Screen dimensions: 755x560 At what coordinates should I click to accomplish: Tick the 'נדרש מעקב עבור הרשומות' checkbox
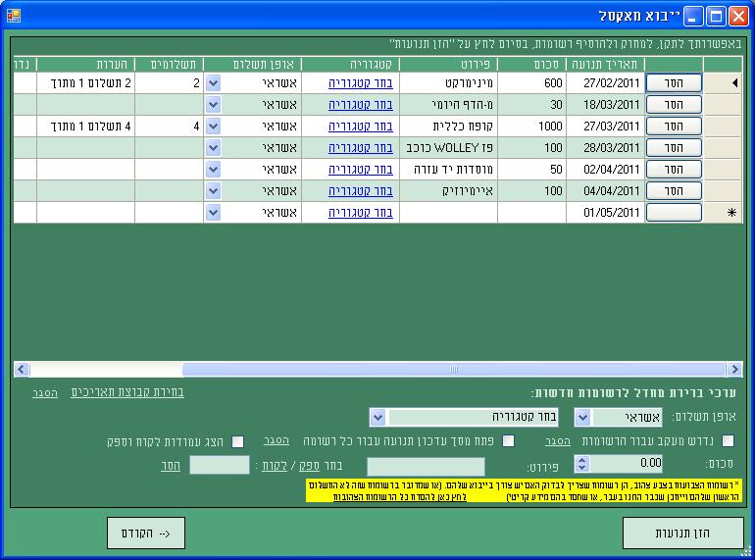pos(728,440)
